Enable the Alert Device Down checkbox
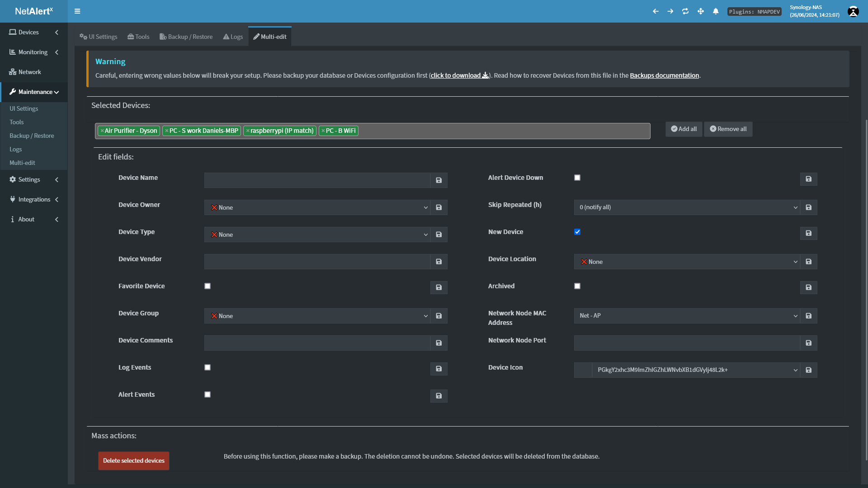Image resolution: width=868 pixels, height=488 pixels. pos(577,178)
